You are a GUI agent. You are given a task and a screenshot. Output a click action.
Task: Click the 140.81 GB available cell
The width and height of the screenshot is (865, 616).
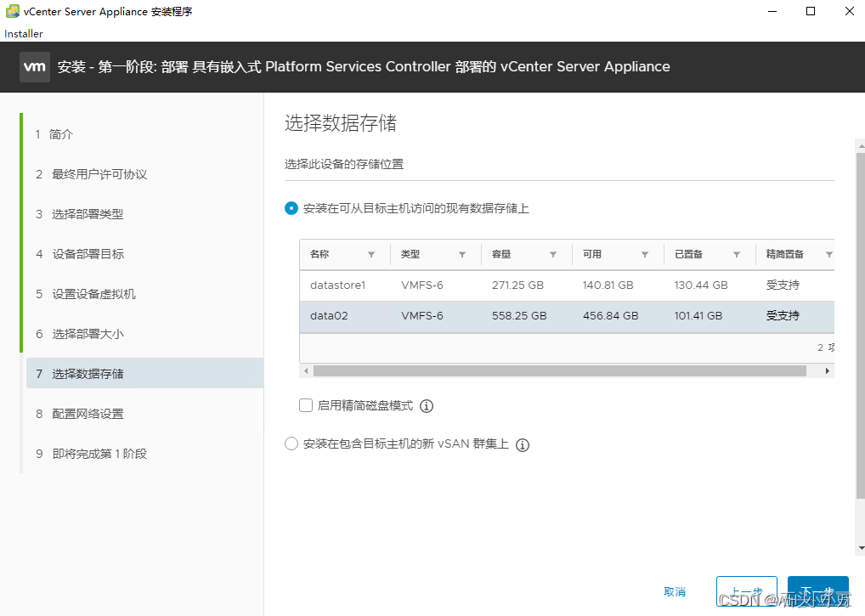(608, 285)
